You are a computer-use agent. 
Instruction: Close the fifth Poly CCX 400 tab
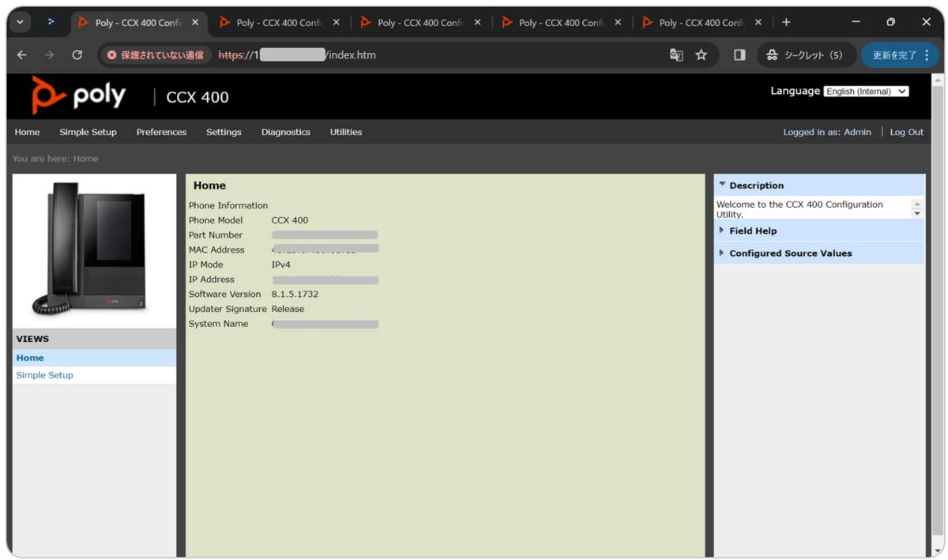click(758, 23)
